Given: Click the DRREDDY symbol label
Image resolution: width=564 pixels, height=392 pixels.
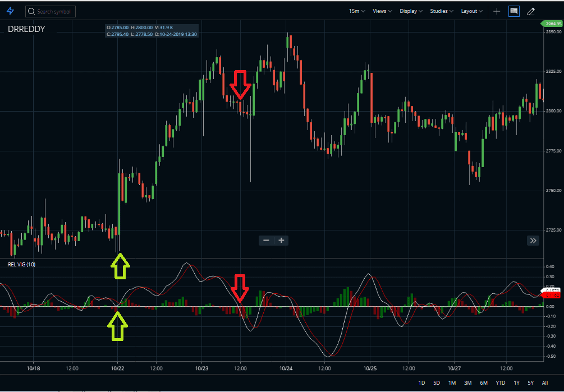Looking at the screenshot, I should (26, 29).
